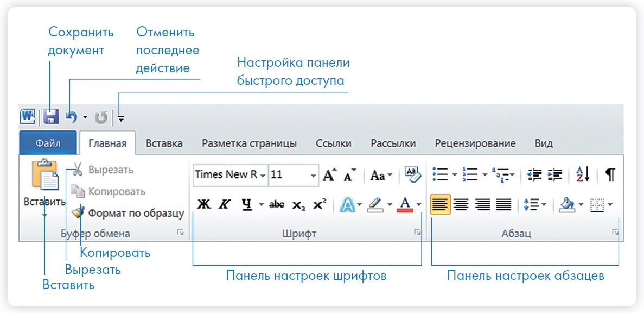The width and height of the screenshot is (644, 313).
Task: Apply the red font color swatch
Action: [405, 205]
